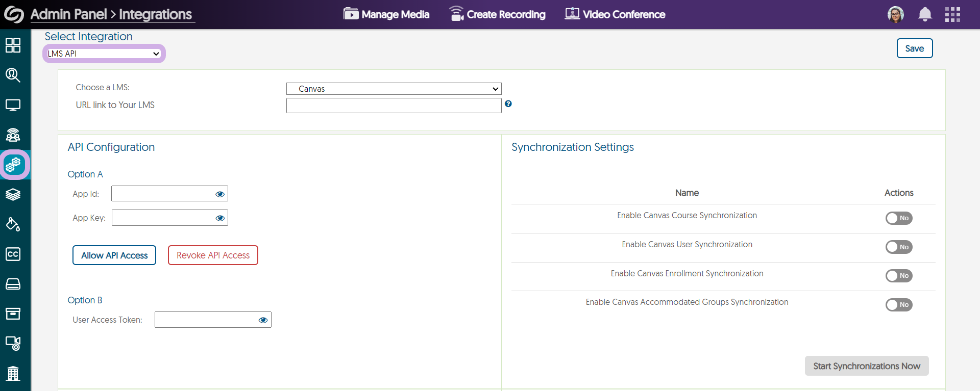Click the "API Configuration" heading

[111, 147]
